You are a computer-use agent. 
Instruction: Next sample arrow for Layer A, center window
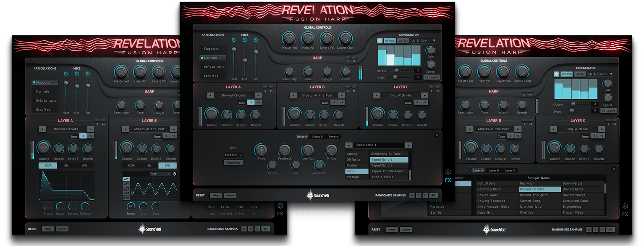(x=258, y=95)
